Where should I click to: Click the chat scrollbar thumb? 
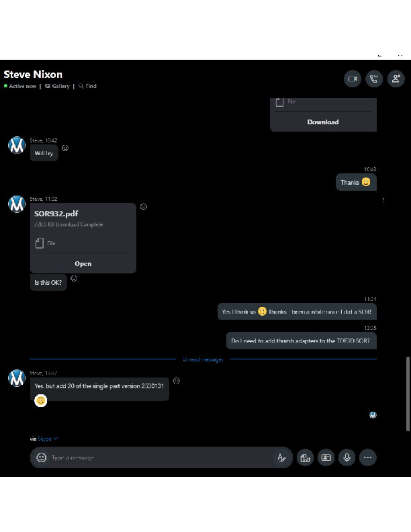click(408, 394)
